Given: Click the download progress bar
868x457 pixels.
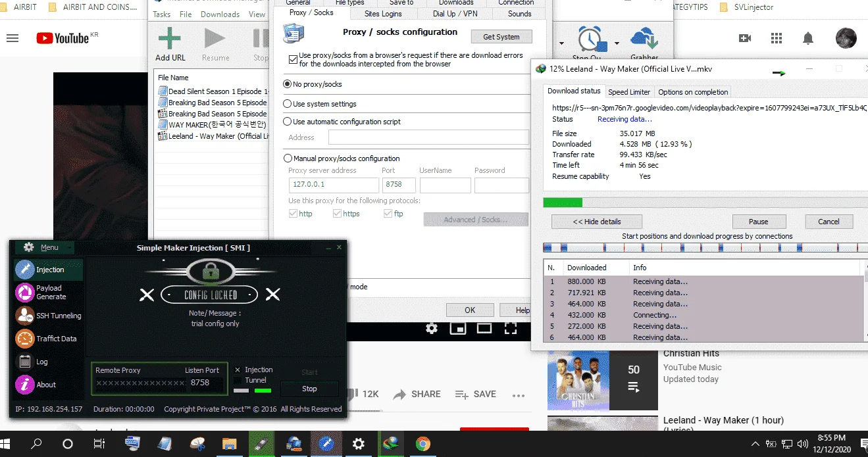Looking at the screenshot, I should (x=705, y=202).
